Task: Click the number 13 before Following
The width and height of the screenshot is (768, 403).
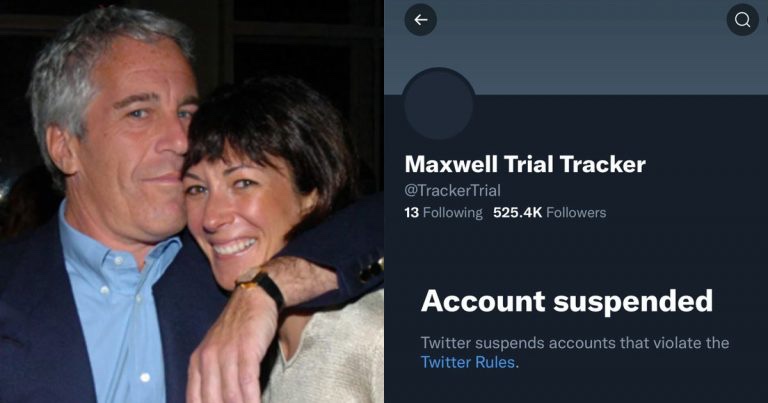Action: coord(411,212)
